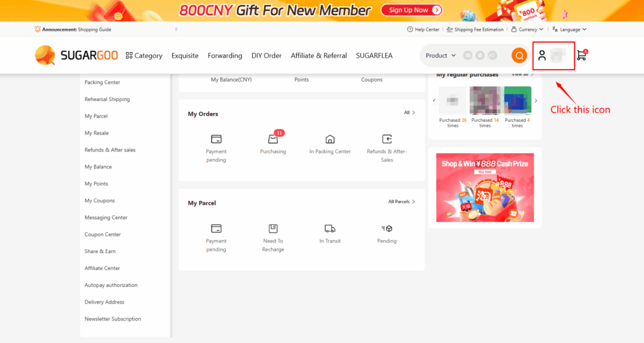Open In Transit parcels
644x343 pixels.
click(x=330, y=234)
